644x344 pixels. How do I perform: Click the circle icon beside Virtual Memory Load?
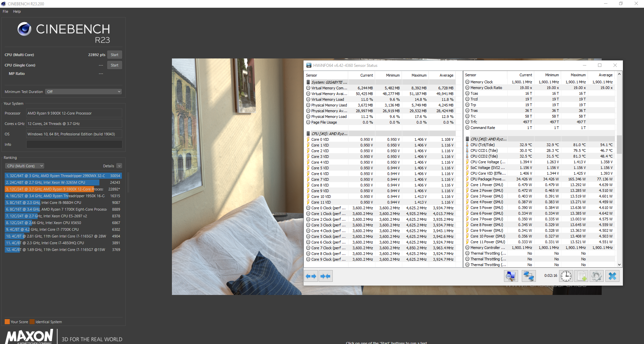(308, 99)
